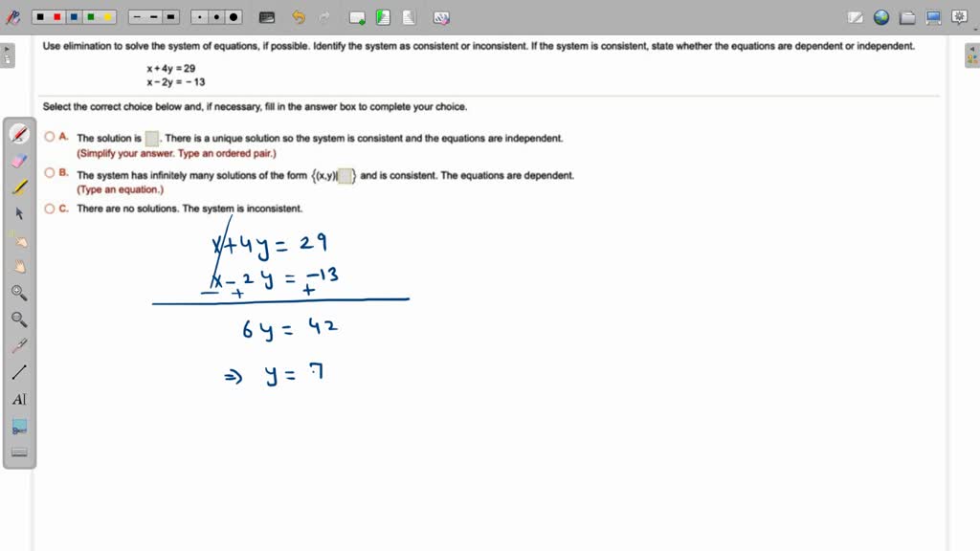This screenshot has height=551, width=980.
Task: Select the eraser tool
Action: tap(19, 160)
